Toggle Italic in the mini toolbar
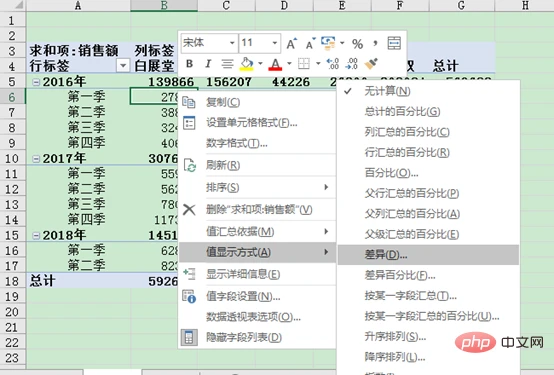 pyautogui.click(x=208, y=64)
